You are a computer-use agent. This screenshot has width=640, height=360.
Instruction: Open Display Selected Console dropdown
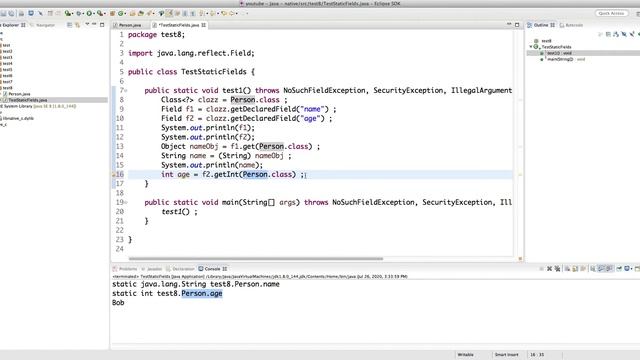pyautogui.click(x=631, y=269)
